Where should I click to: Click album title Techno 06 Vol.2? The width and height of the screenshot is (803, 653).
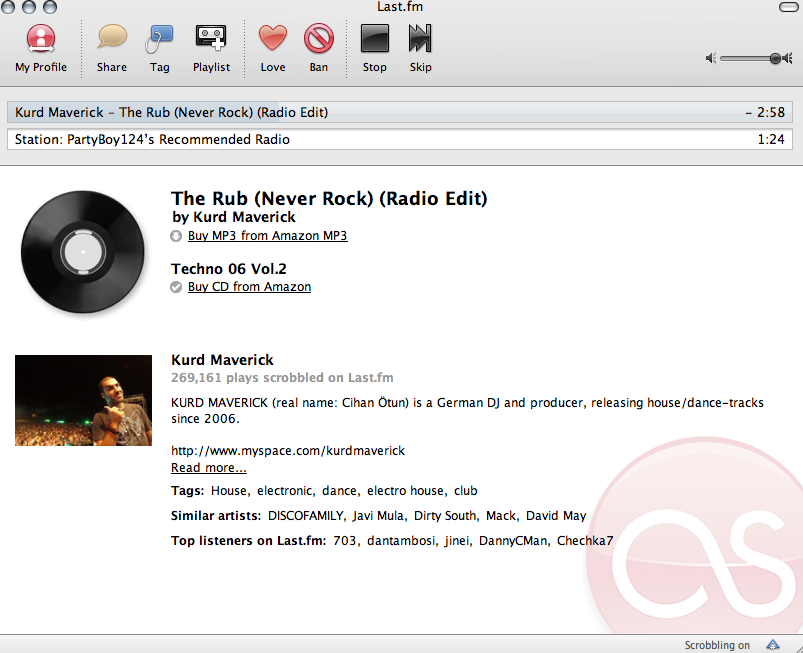229,269
